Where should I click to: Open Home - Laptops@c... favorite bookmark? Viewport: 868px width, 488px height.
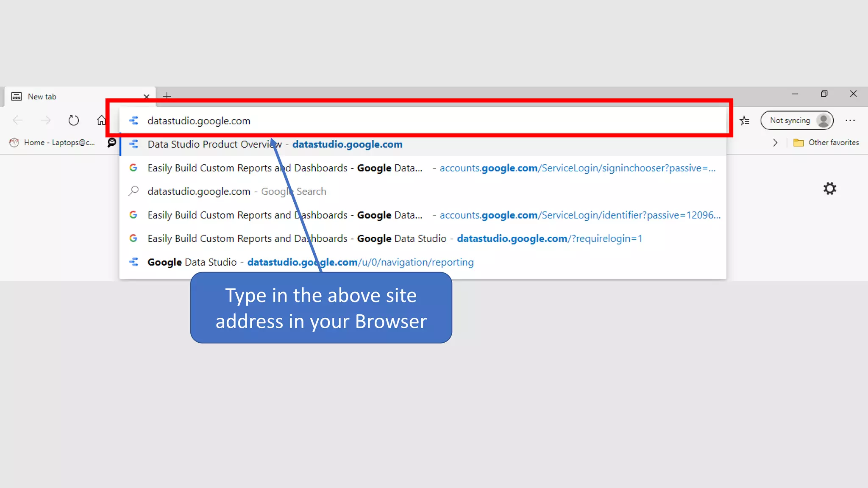(53, 143)
